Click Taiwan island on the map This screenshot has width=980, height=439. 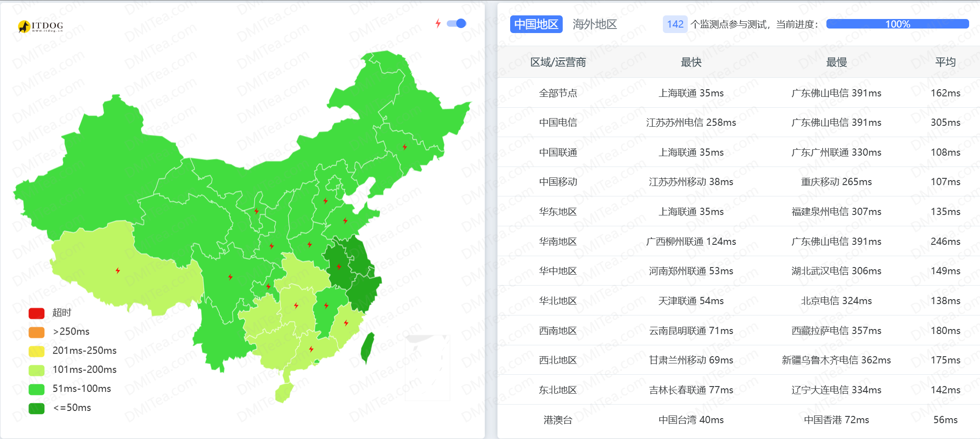pos(367,348)
